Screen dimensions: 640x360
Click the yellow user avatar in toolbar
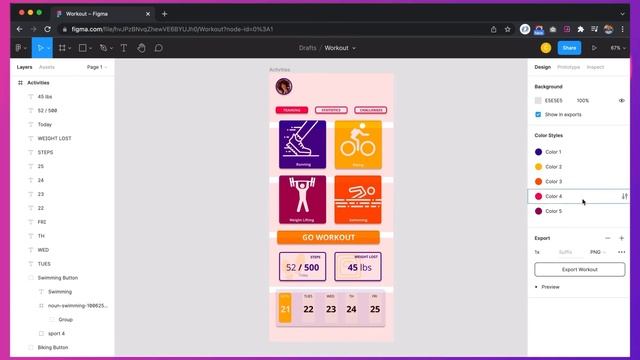click(x=546, y=48)
